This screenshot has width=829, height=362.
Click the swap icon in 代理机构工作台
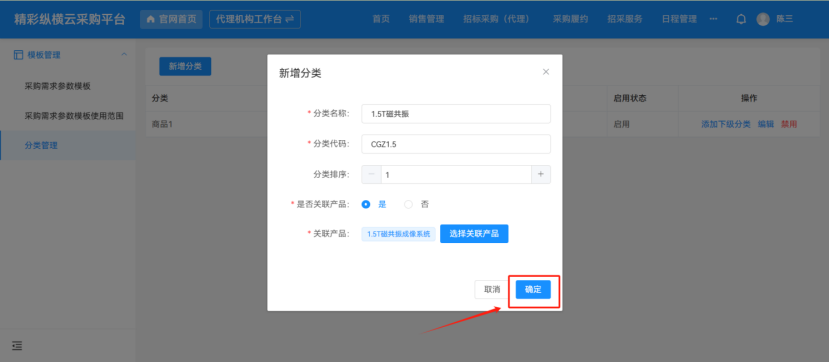pyautogui.click(x=289, y=20)
